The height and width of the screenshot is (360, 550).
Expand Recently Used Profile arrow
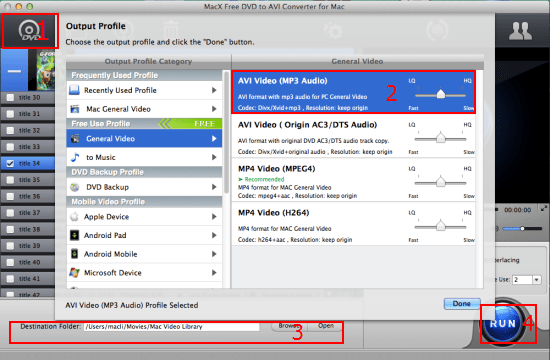click(214, 90)
